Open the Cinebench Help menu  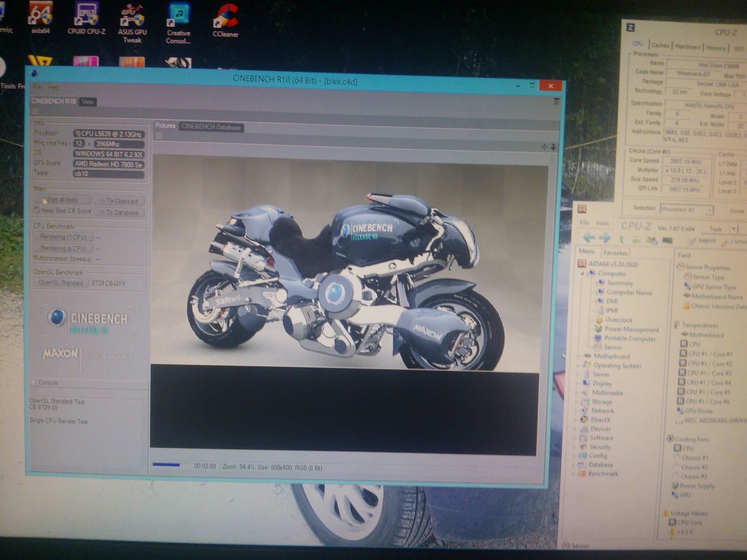pyautogui.click(x=54, y=87)
